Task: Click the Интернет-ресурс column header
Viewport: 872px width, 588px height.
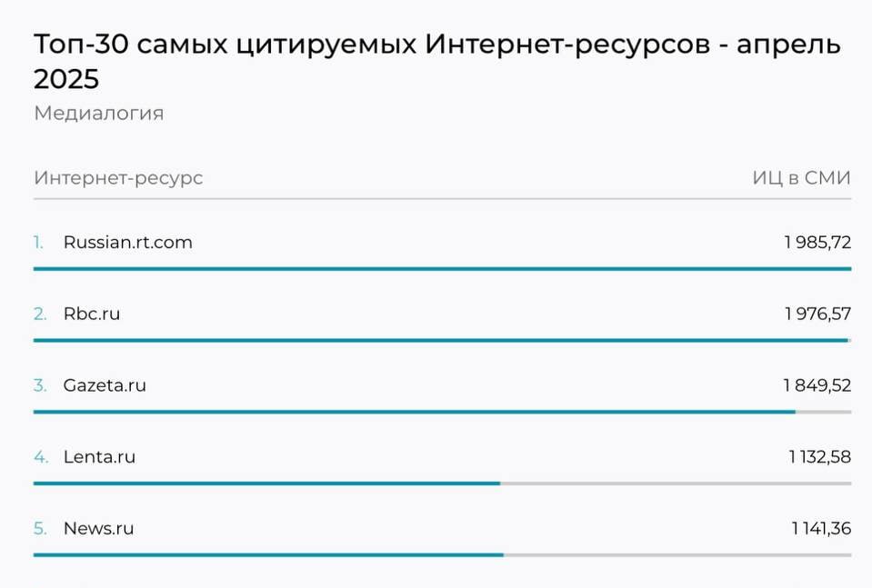Action: (118, 178)
